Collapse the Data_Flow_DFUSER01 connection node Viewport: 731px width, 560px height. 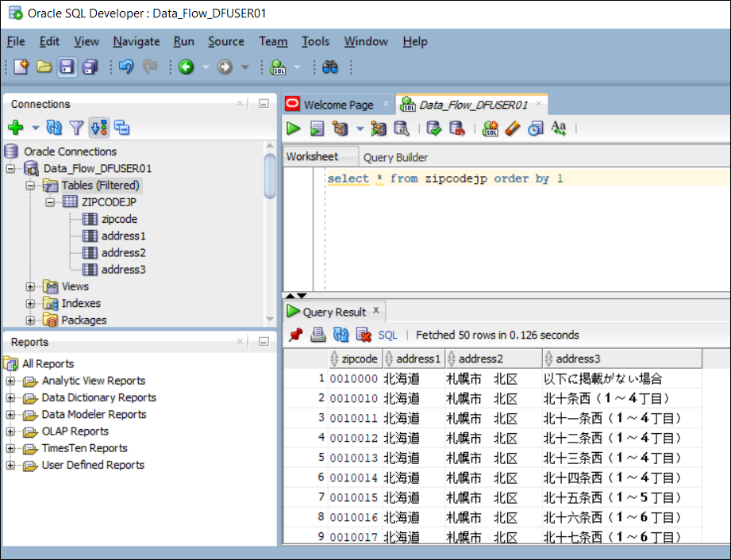pyautogui.click(x=10, y=168)
